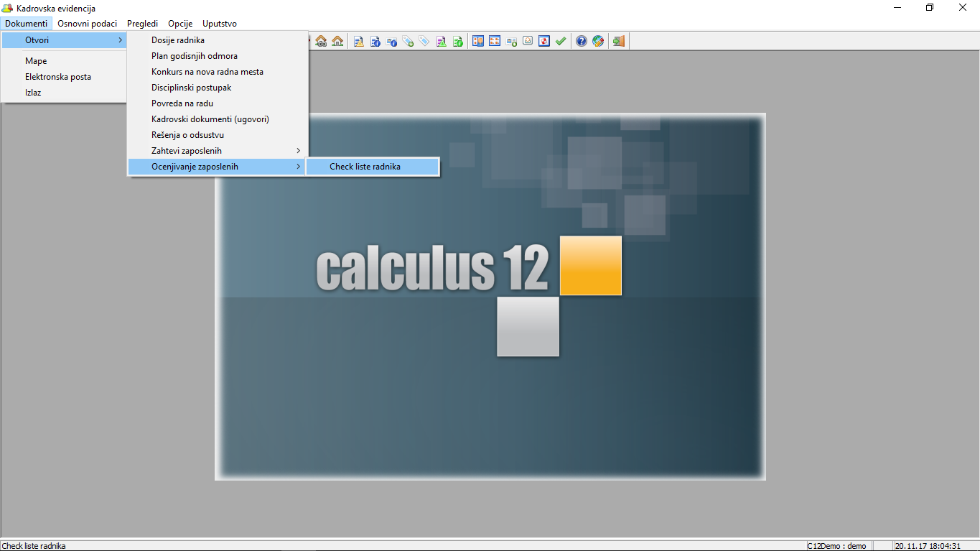Open the Osnovni podaci menu

pos(88,24)
